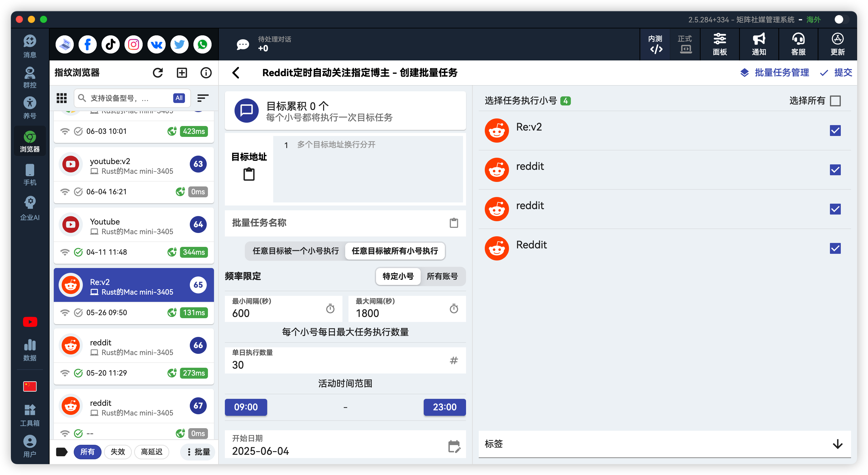The height and width of the screenshot is (475, 868).
Task: Select 任意目标被一个小号执行 option
Action: coord(296,251)
